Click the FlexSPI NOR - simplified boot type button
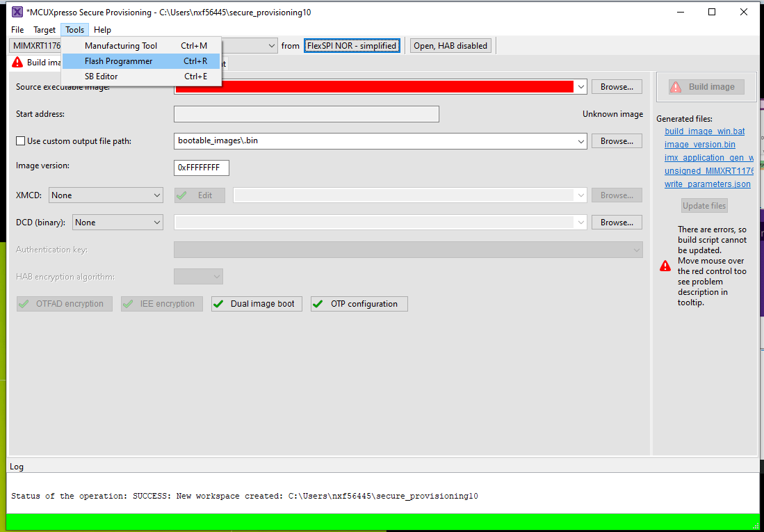764x532 pixels. coord(352,45)
